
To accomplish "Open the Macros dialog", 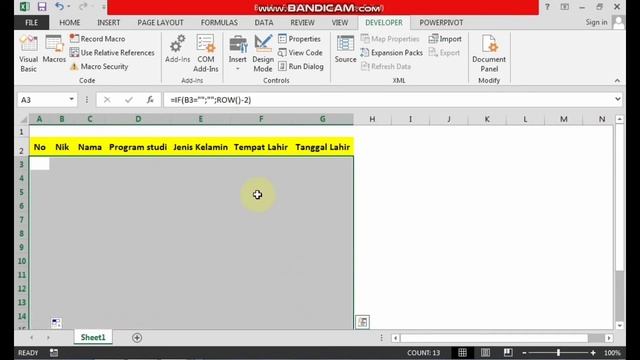I will pyautogui.click(x=54, y=49).
